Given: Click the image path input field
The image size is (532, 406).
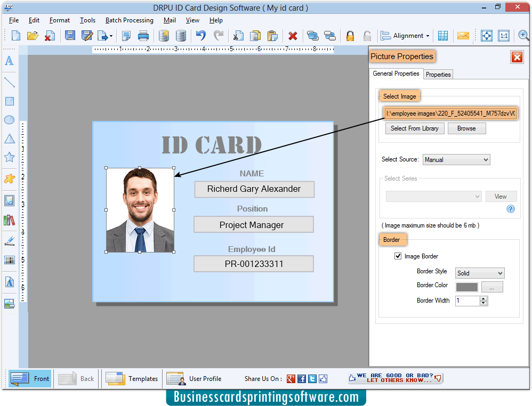Looking at the screenshot, I should click(450, 113).
